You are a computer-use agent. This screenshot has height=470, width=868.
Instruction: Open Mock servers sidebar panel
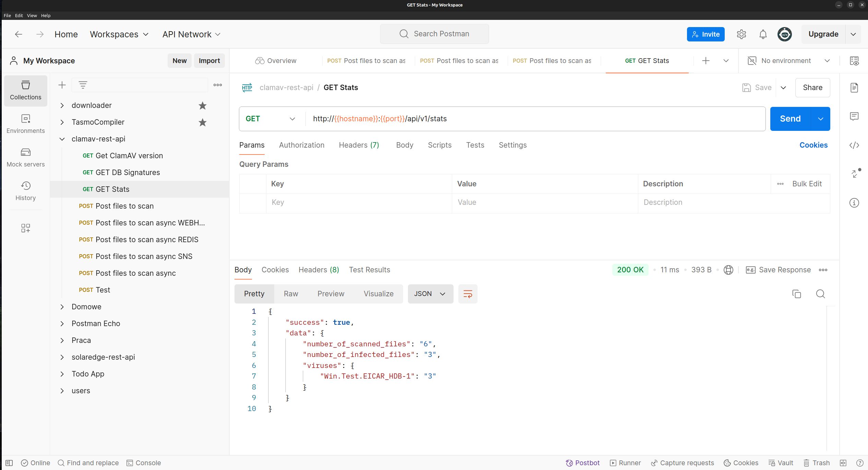click(25, 158)
